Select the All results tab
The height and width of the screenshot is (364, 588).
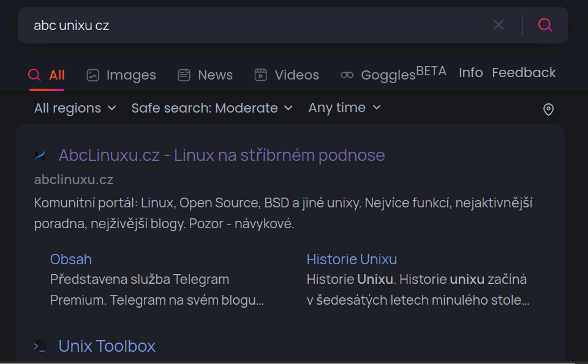pyautogui.click(x=47, y=75)
